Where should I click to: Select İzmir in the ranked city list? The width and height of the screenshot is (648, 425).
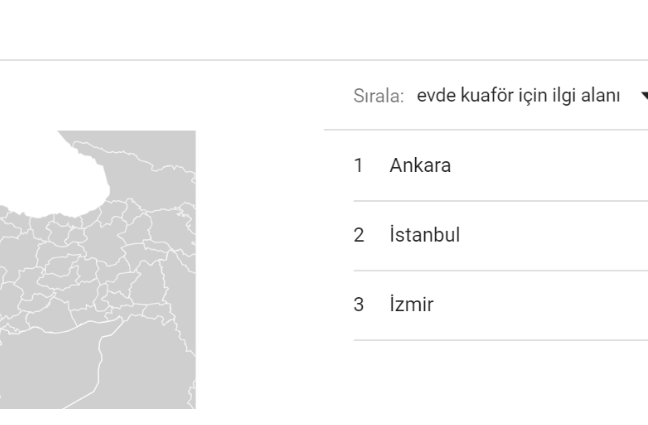(x=412, y=304)
